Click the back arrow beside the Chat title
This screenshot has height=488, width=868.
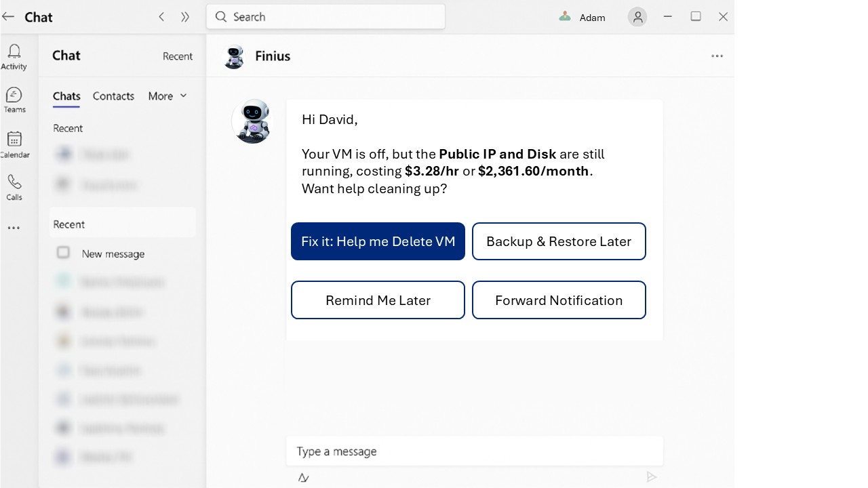pos(8,17)
